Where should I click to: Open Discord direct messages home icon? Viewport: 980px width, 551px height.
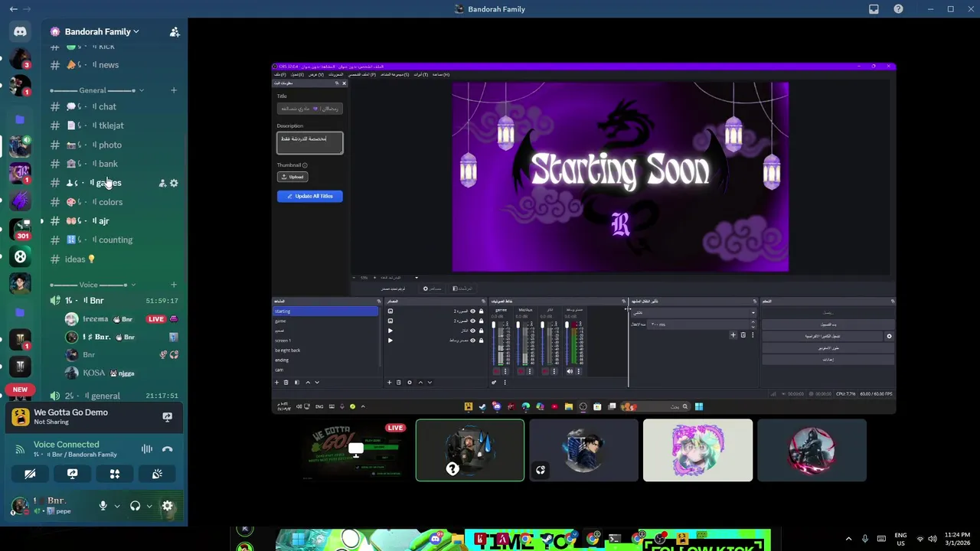click(20, 31)
